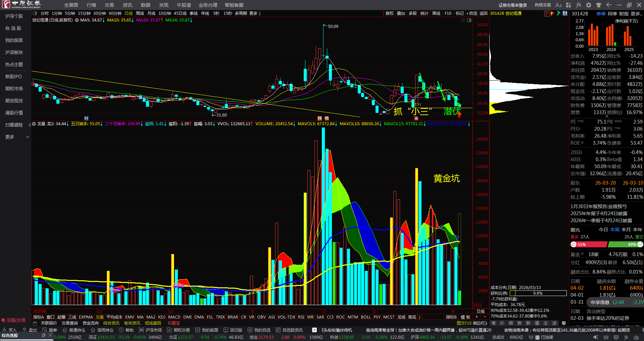644x341 pixels.
Task: Open 扫雷宝 link
Action: 174,323
